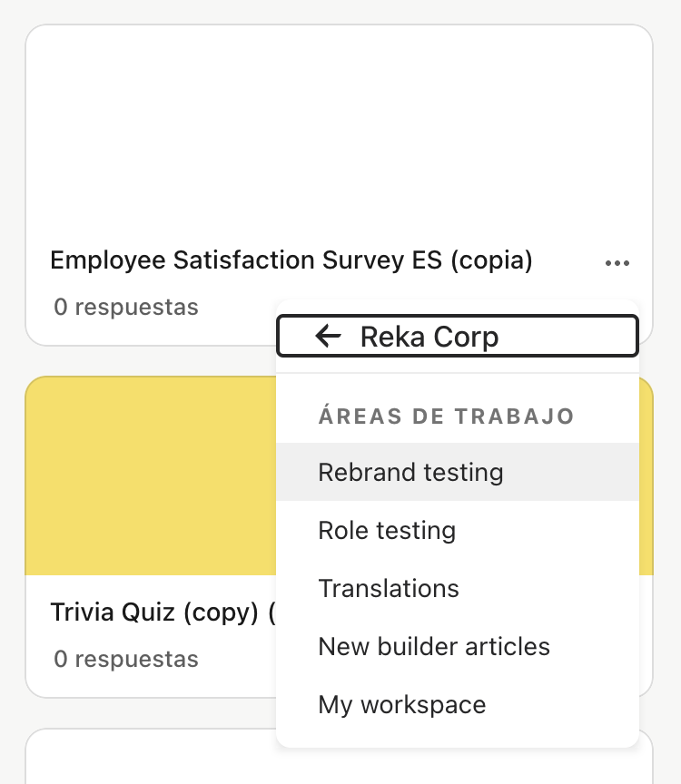681x784 pixels.
Task: Click the back arrow icon beside Reka Corp
Action: pos(328,337)
